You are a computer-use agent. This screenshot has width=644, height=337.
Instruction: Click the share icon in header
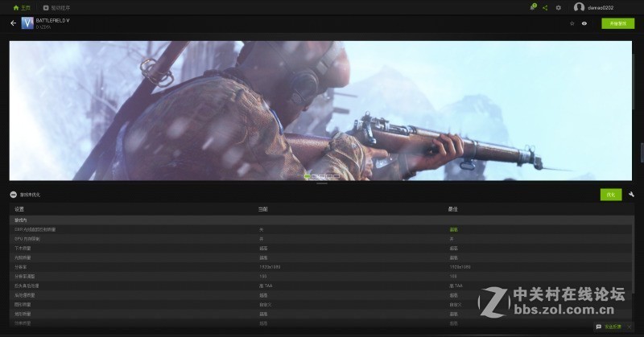point(545,8)
